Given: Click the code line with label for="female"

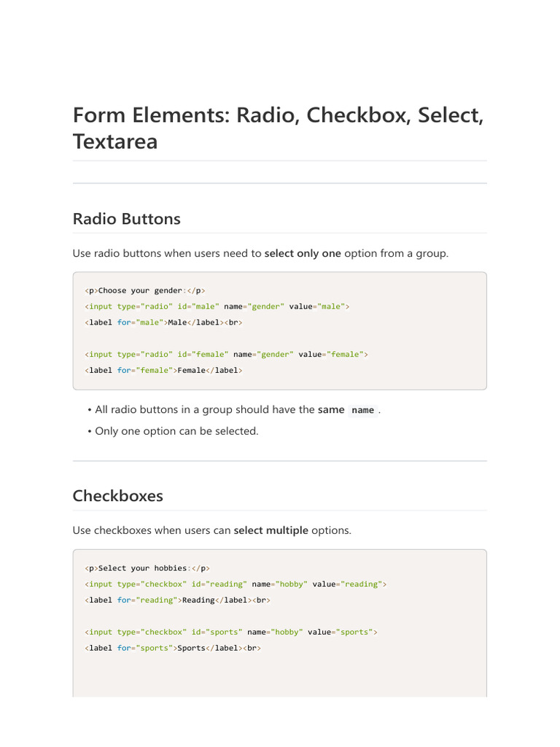Looking at the screenshot, I should [x=164, y=370].
